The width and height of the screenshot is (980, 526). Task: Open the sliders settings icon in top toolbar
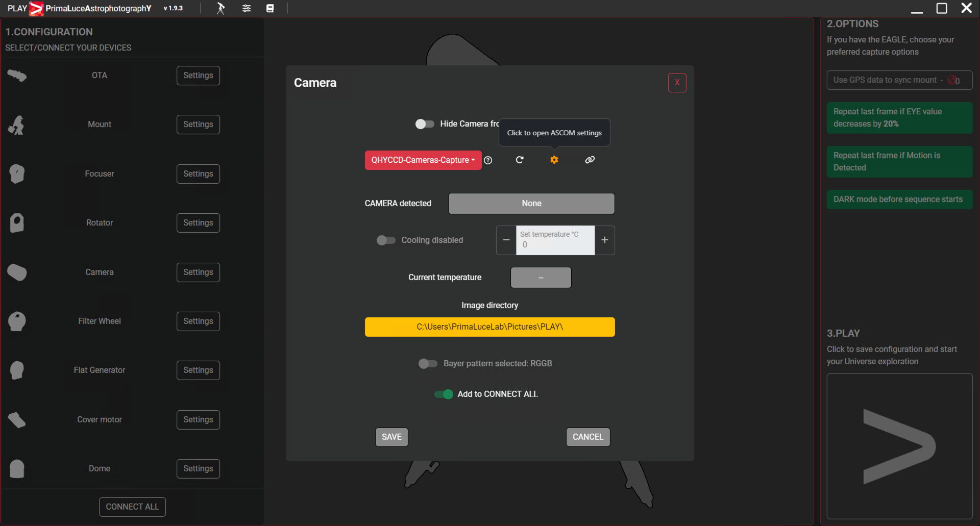coord(247,8)
